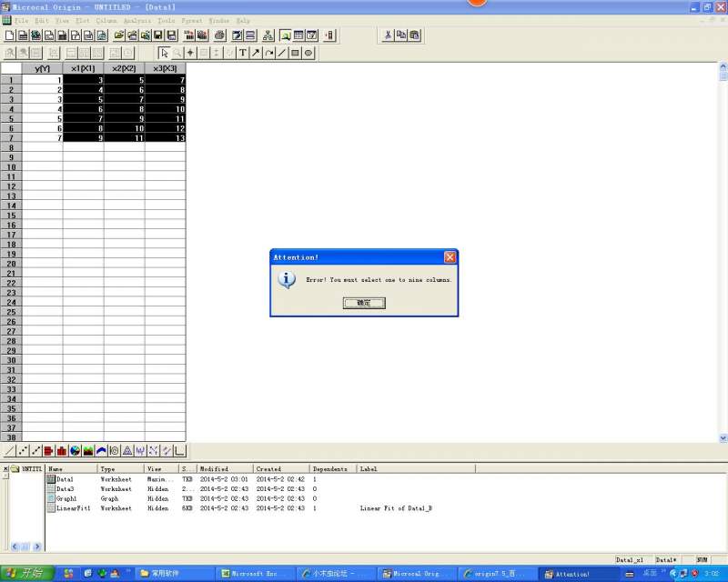
Task: Click the New Project toolbar icon
Action: [10, 35]
